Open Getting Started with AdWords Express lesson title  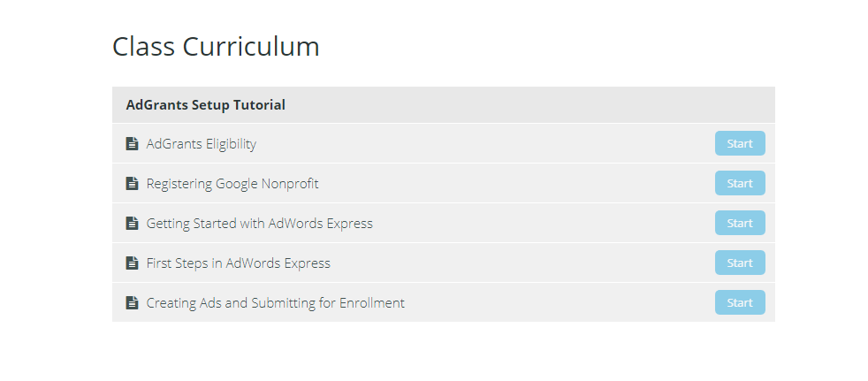coord(259,224)
